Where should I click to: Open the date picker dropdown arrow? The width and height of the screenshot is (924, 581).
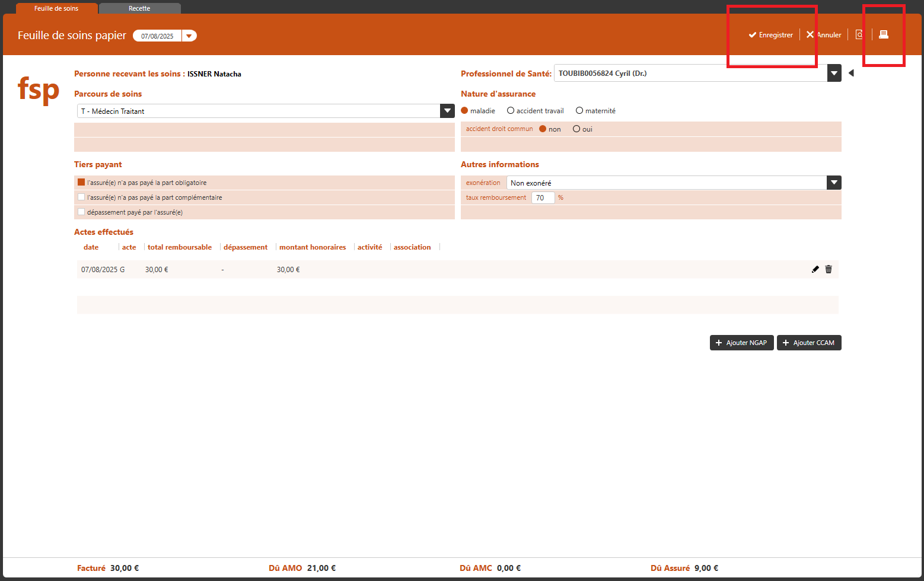point(189,36)
